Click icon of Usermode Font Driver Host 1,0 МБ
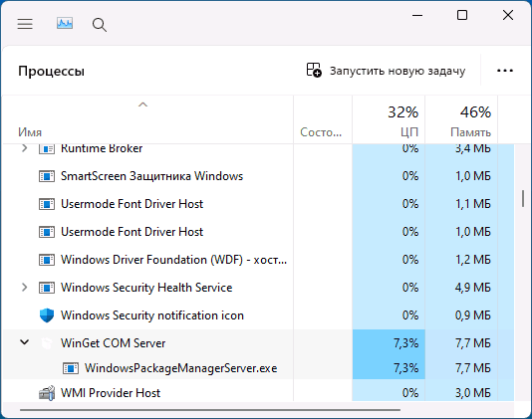 [47, 232]
